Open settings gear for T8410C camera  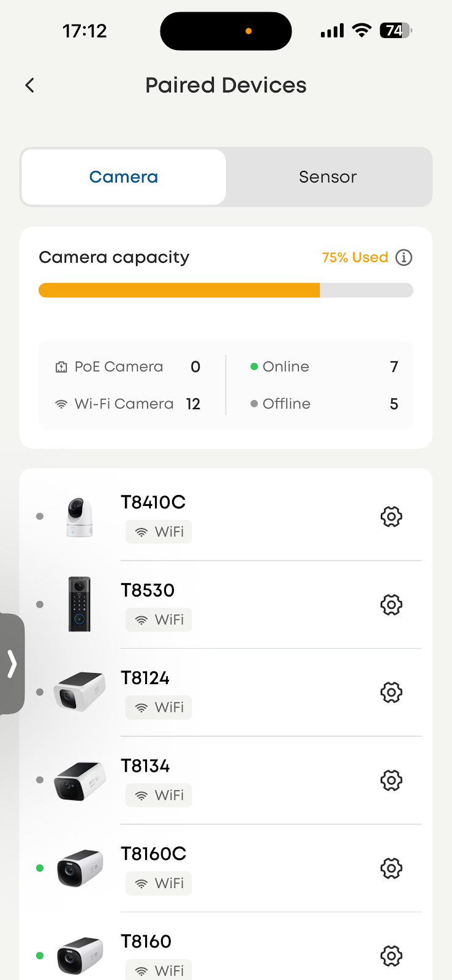391,517
